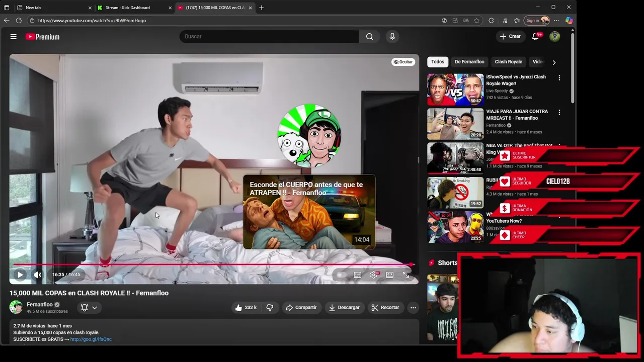Open browser settings and more ellipsis

coord(556,21)
